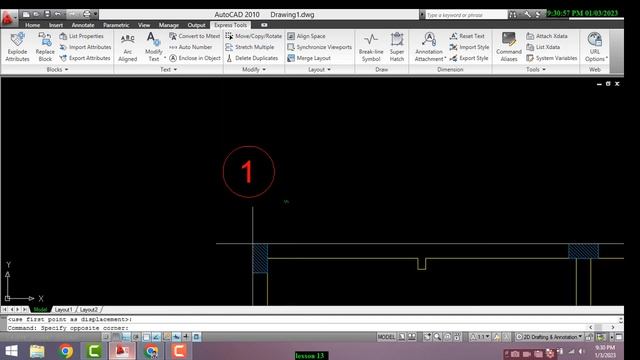Viewport: 640px width, 360px height.
Task: Open List Properties in Blocks panel
Action: [81, 36]
